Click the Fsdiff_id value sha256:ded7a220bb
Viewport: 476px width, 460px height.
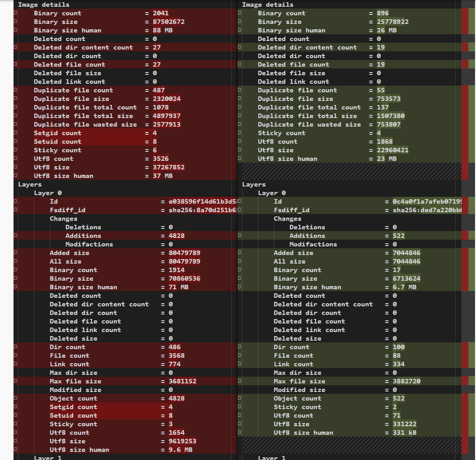point(427,210)
